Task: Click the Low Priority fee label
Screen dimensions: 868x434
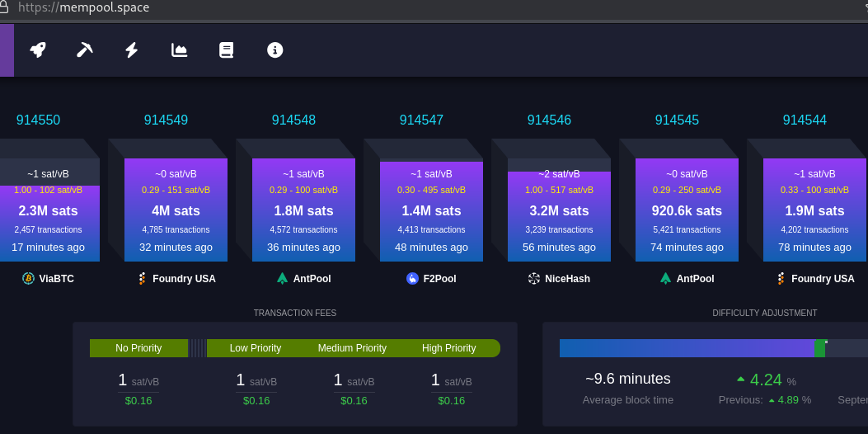Action: tap(256, 348)
